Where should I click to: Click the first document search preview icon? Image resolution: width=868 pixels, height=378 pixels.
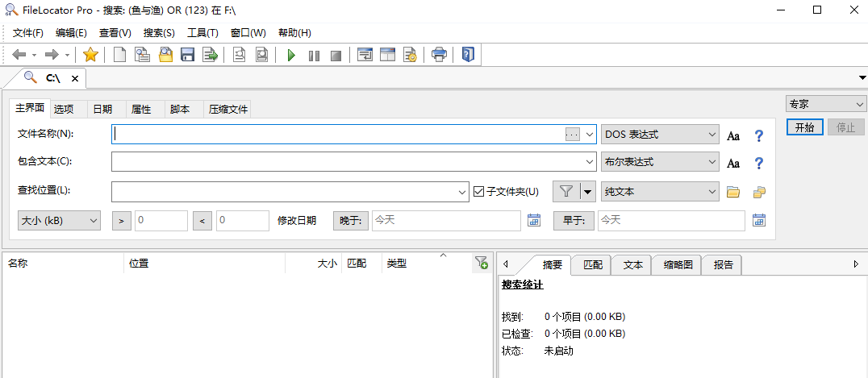(239, 55)
